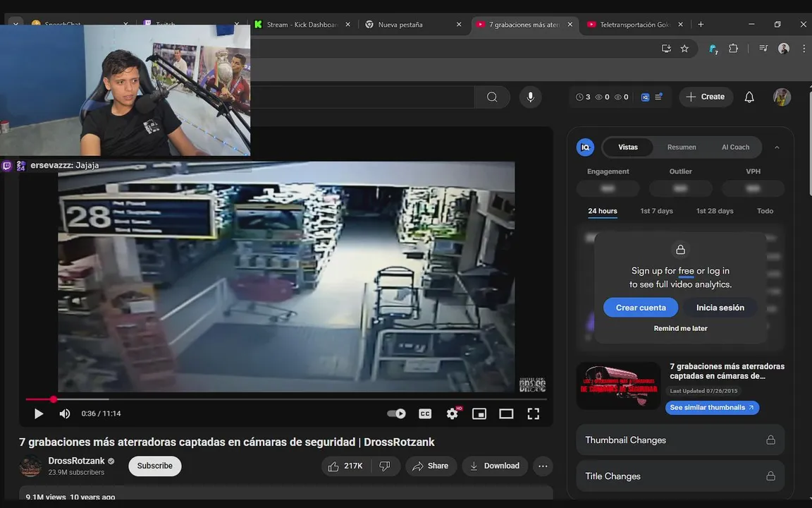This screenshot has width=812, height=508.
Task: Toggle the autoplay switch
Action: pos(397,413)
